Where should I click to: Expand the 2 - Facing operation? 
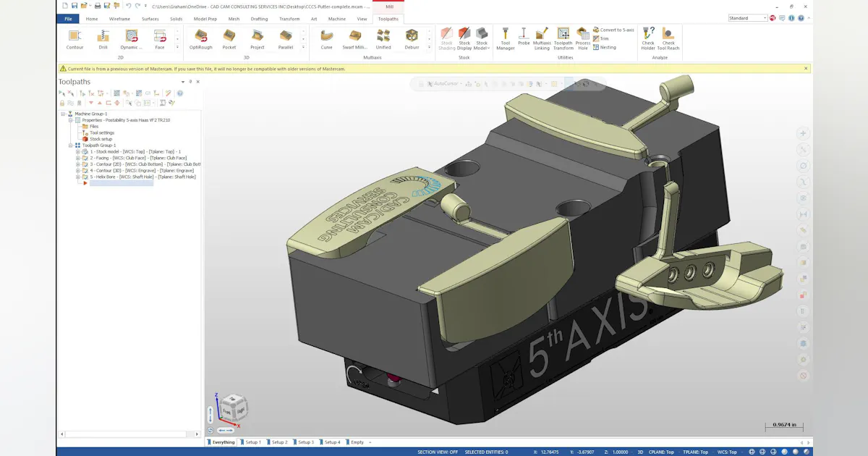pos(78,158)
